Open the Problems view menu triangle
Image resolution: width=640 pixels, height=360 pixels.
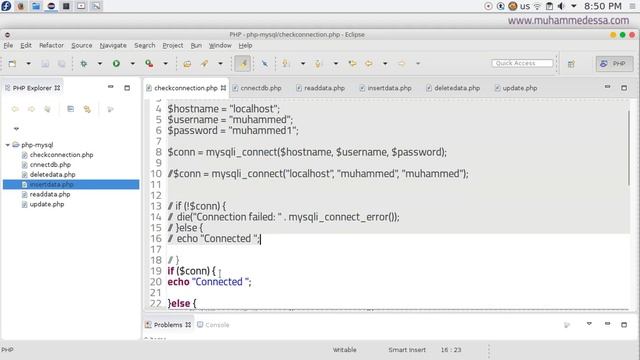tap(589, 324)
